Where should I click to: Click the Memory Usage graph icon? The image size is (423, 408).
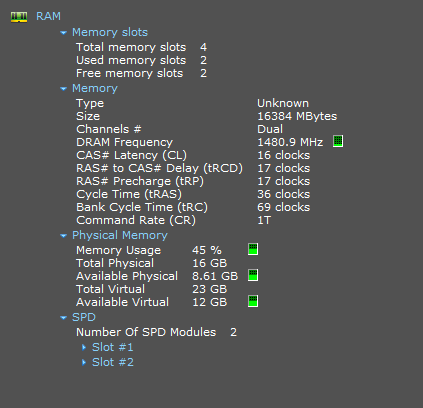253,249
